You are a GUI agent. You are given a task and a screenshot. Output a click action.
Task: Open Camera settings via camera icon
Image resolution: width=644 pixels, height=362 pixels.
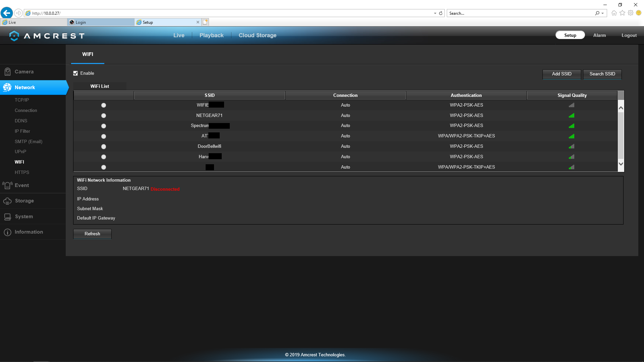click(7, 72)
